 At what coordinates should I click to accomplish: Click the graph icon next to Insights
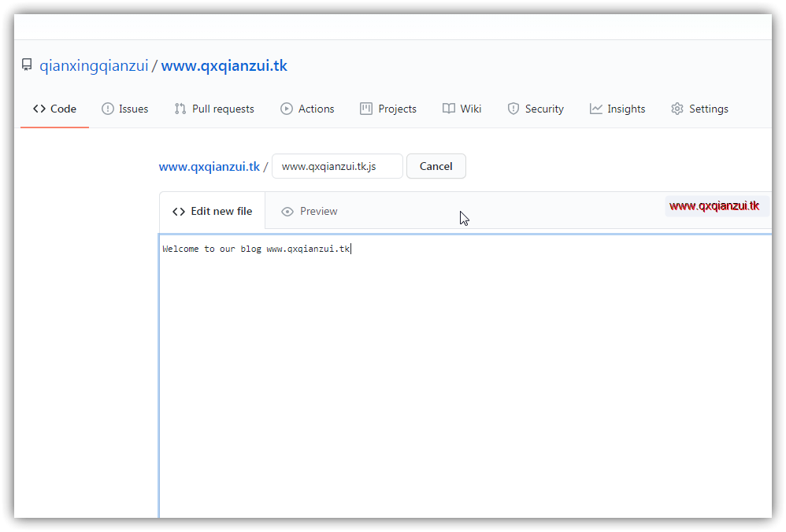pos(595,109)
